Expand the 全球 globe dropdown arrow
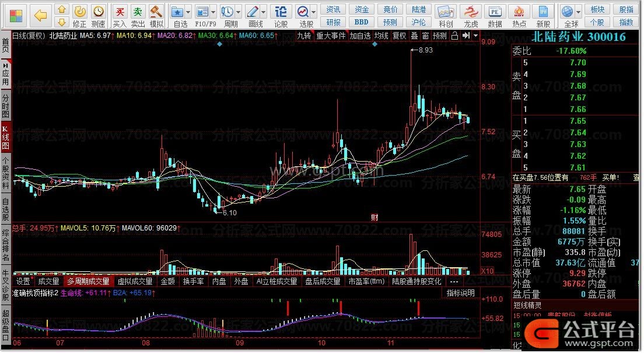This screenshot has width=644, height=353. 578,12
